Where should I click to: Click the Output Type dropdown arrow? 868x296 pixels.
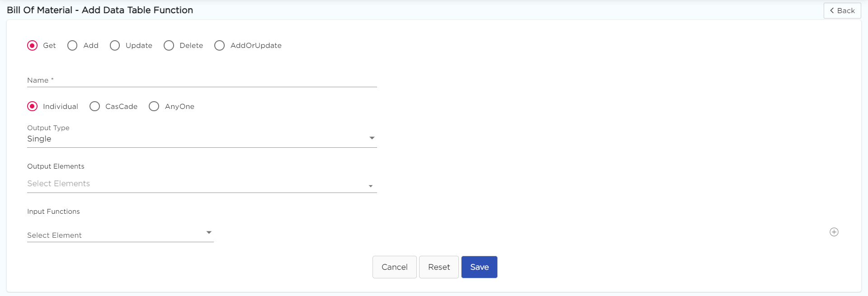pyautogui.click(x=372, y=138)
